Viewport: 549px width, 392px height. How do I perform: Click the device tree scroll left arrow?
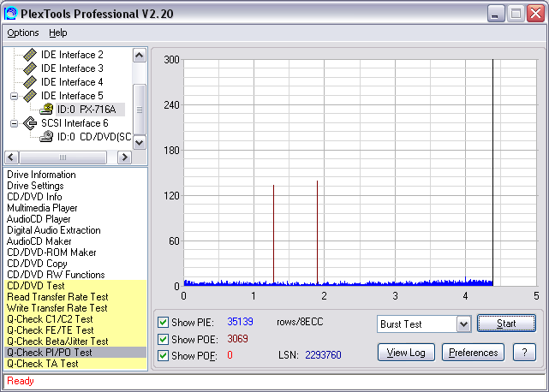click(11, 157)
